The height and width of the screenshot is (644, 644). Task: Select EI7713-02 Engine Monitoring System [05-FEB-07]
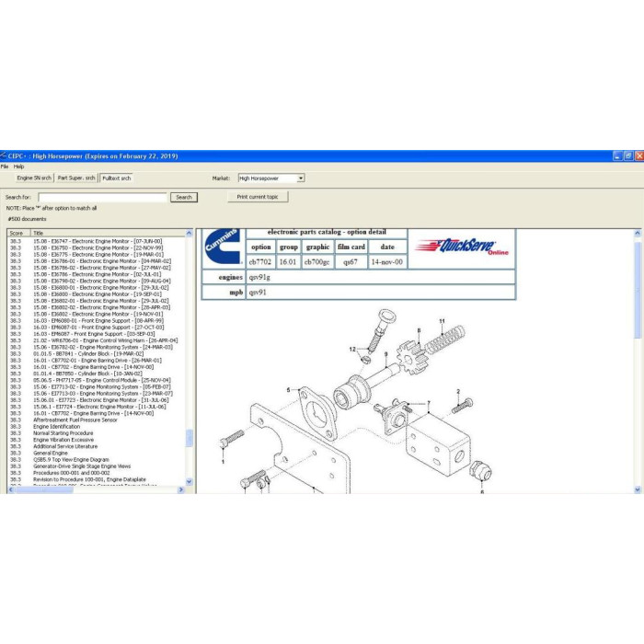point(101,387)
